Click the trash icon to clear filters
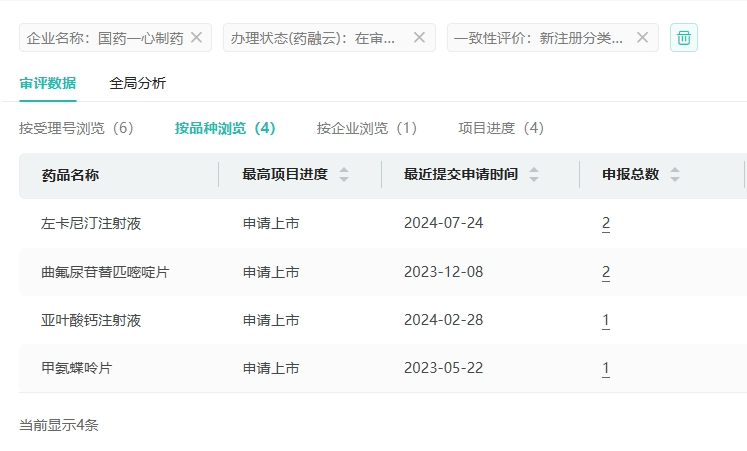 [x=684, y=38]
